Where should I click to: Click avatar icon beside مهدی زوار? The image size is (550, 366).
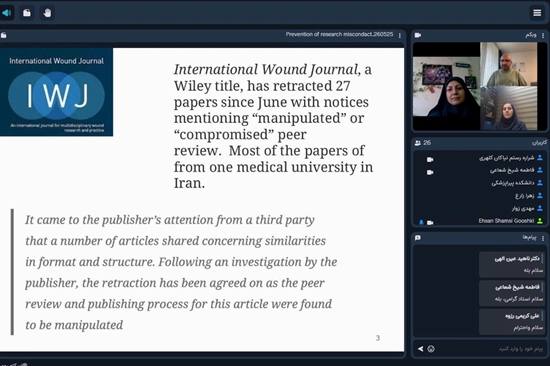pos(540,208)
